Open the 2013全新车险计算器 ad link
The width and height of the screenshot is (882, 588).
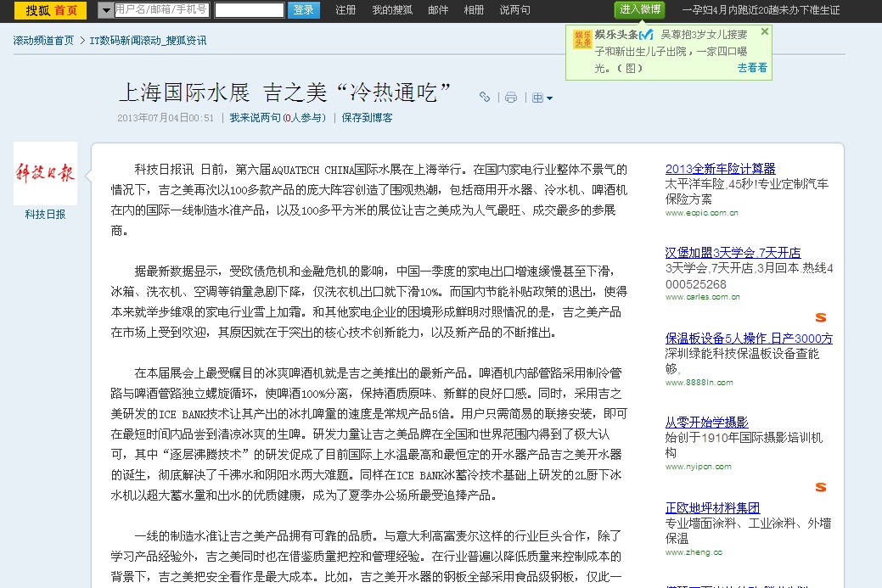(x=720, y=168)
